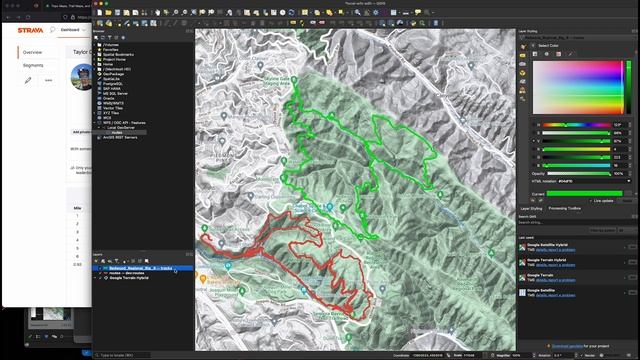
Task: Select ArcGIS REST Servers in Browser tree
Action: pos(120,138)
